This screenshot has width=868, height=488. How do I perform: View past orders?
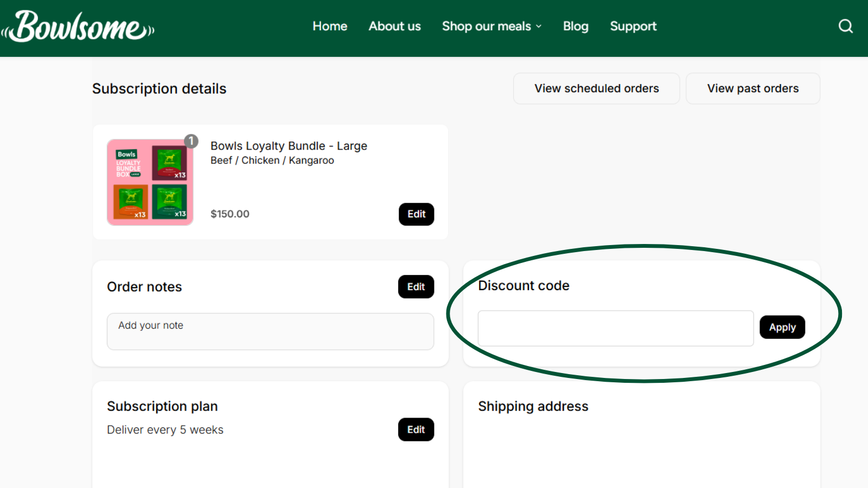pos(752,88)
